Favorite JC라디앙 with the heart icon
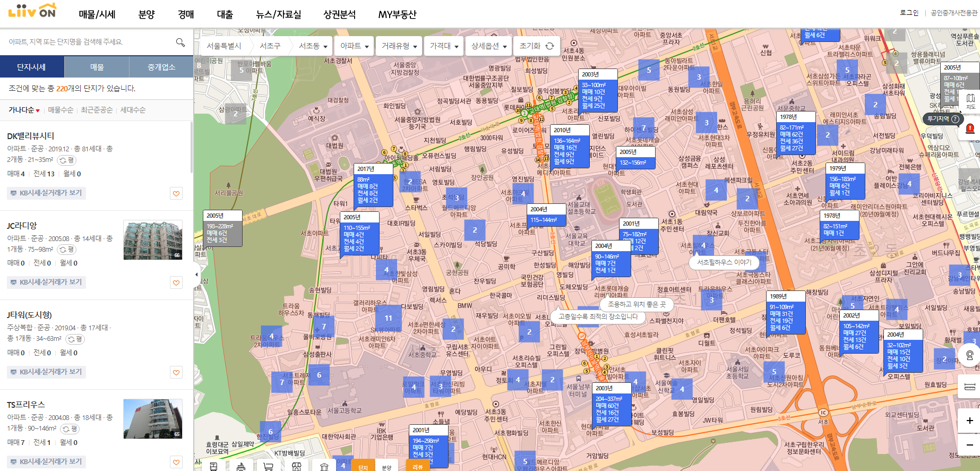Viewport: 980px width, 471px height. click(176, 282)
